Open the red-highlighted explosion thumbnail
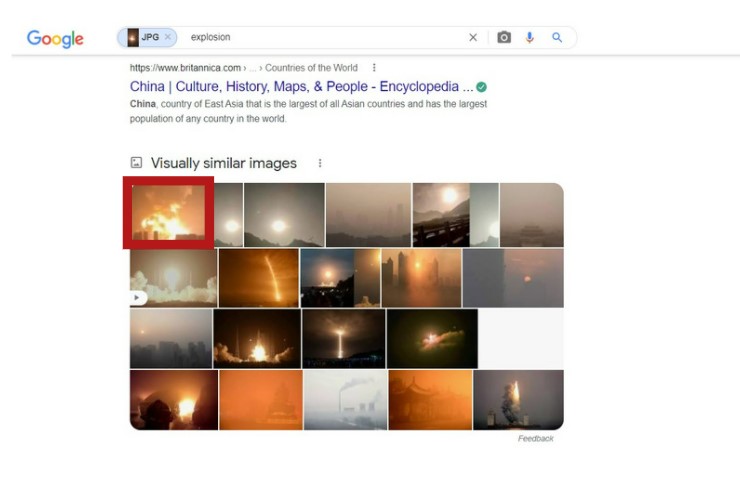 pos(168,212)
